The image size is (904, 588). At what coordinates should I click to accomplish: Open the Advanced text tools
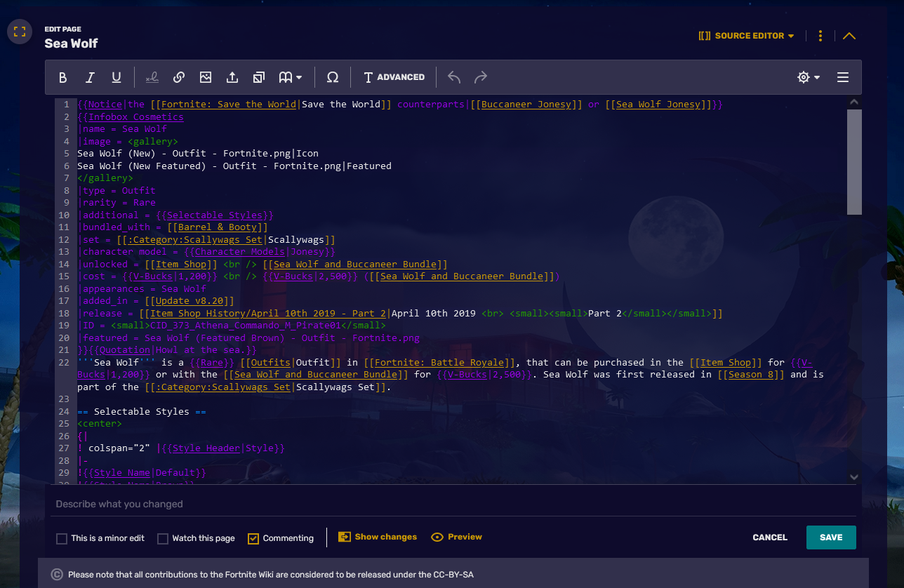tap(394, 77)
